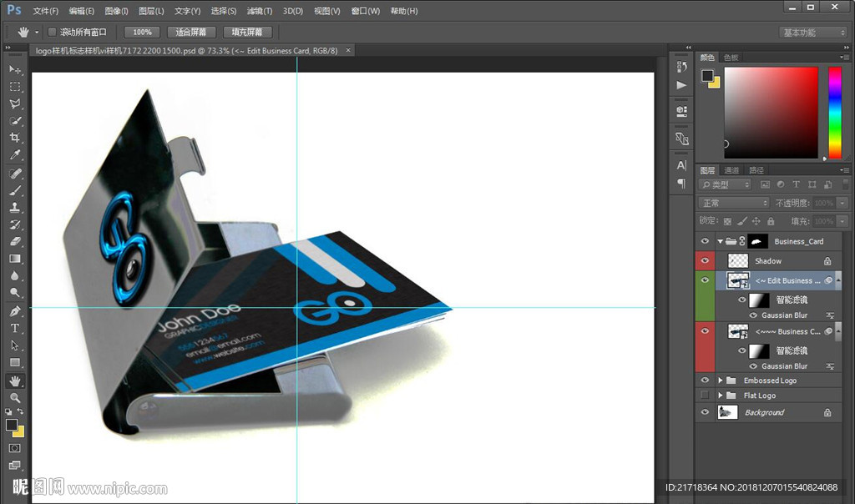Select the Brush tool
855x504 pixels.
click(15, 190)
